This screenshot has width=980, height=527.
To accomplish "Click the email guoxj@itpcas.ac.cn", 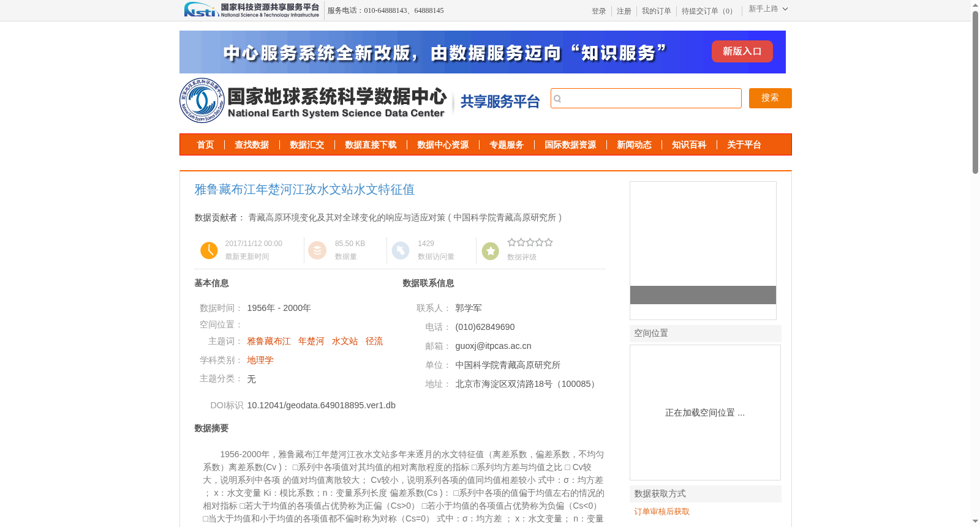I will 493,346.
